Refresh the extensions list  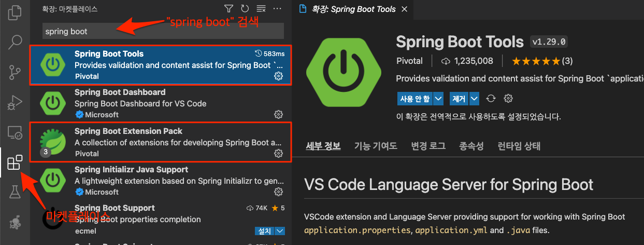245,9
